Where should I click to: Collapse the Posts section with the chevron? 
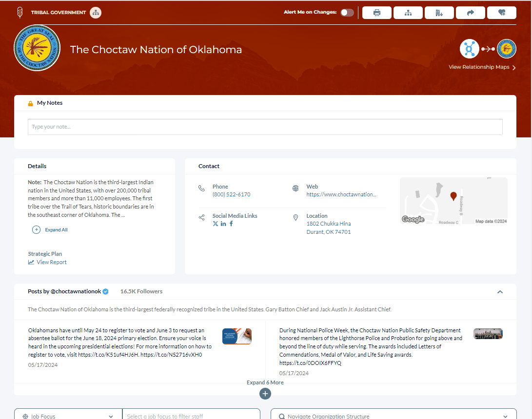(500, 292)
